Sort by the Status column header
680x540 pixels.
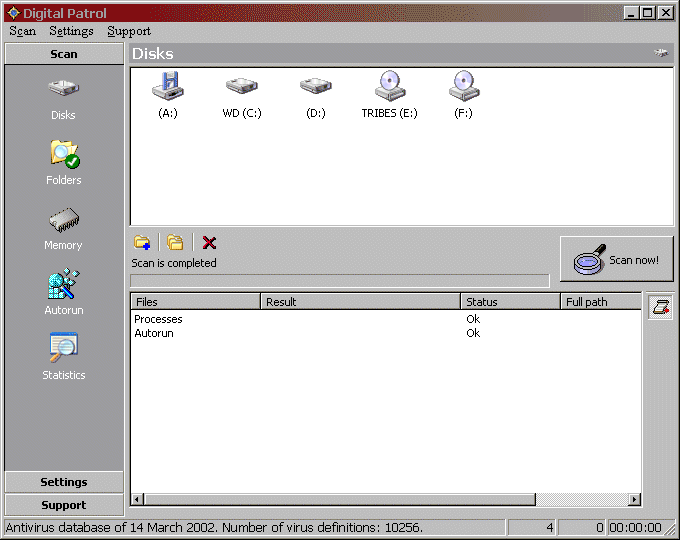click(510, 301)
